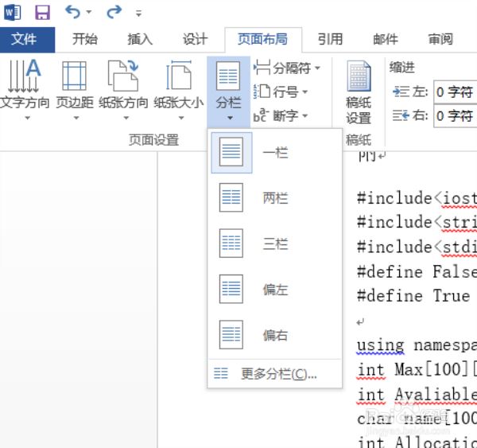This screenshot has width=477, height=448.
Task: Choose the 偏右 right column option
Action: (275, 335)
